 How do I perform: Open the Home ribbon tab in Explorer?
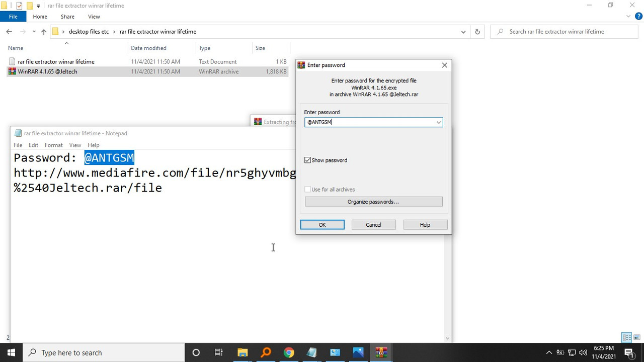pos(40,17)
